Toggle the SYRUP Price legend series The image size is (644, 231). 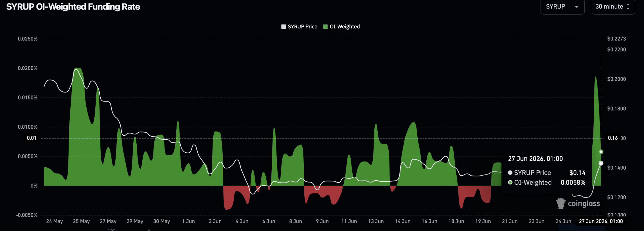[299, 27]
